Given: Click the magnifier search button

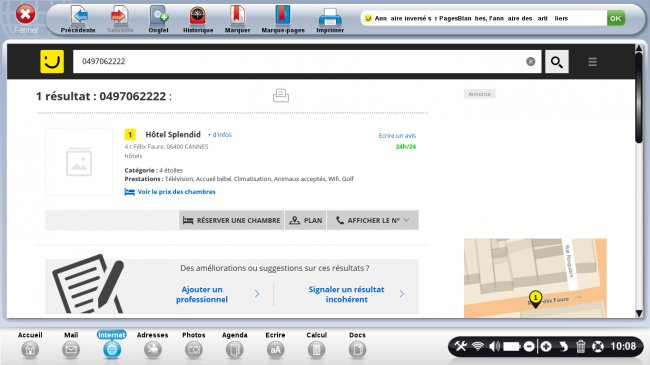Looking at the screenshot, I should 556,62.
